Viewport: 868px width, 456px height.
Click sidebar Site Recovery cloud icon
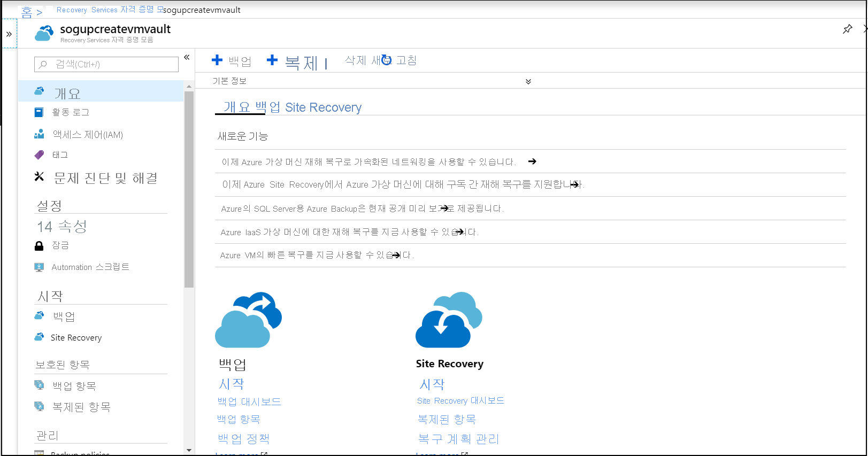point(39,337)
